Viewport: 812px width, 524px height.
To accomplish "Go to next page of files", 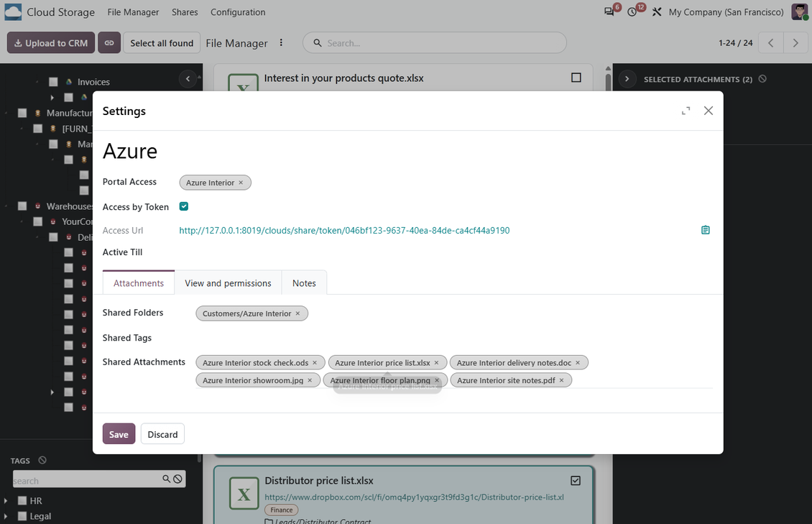I will click(x=795, y=43).
